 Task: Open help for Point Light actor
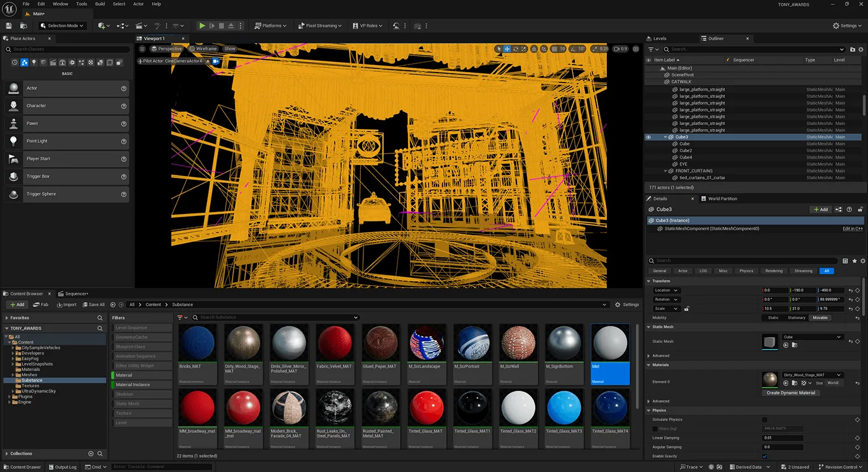point(124,141)
